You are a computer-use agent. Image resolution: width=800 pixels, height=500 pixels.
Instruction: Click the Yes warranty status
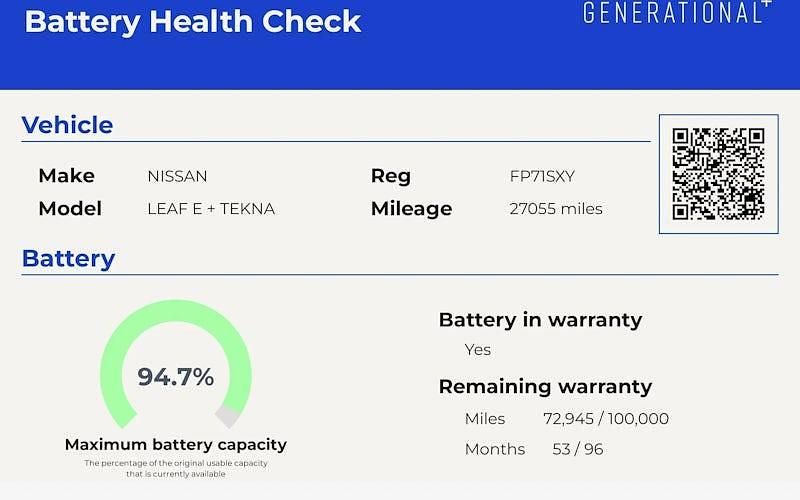478,350
